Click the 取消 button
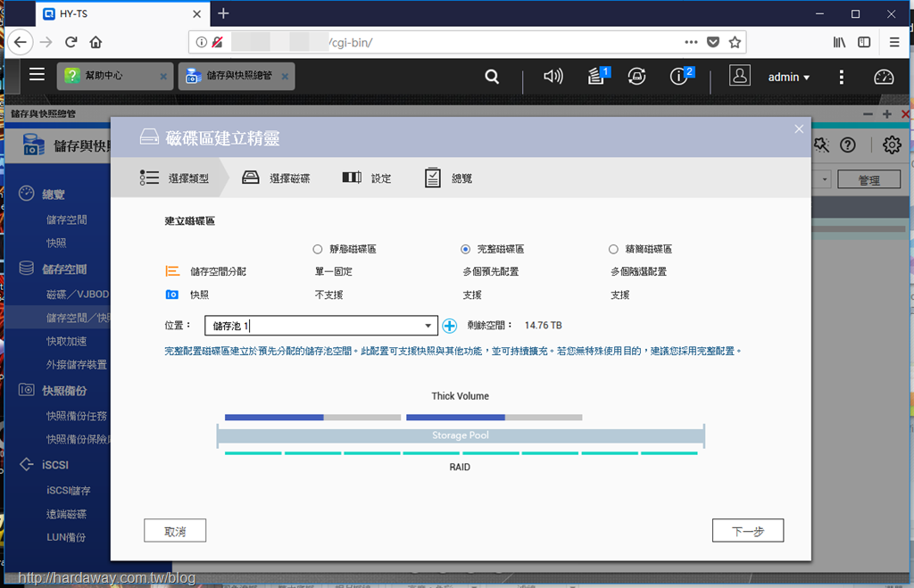Screen dimensions: 914x588 [175, 531]
